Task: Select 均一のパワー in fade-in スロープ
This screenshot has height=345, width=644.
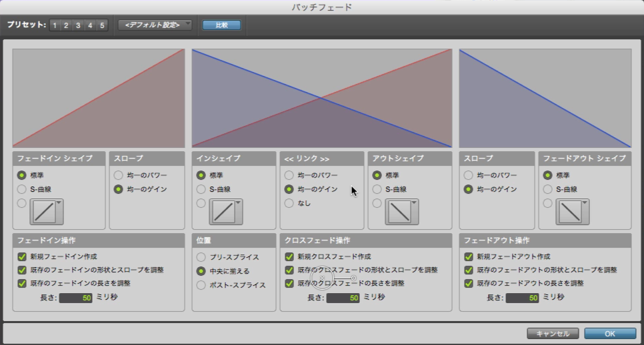Action: (x=118, y=175)
